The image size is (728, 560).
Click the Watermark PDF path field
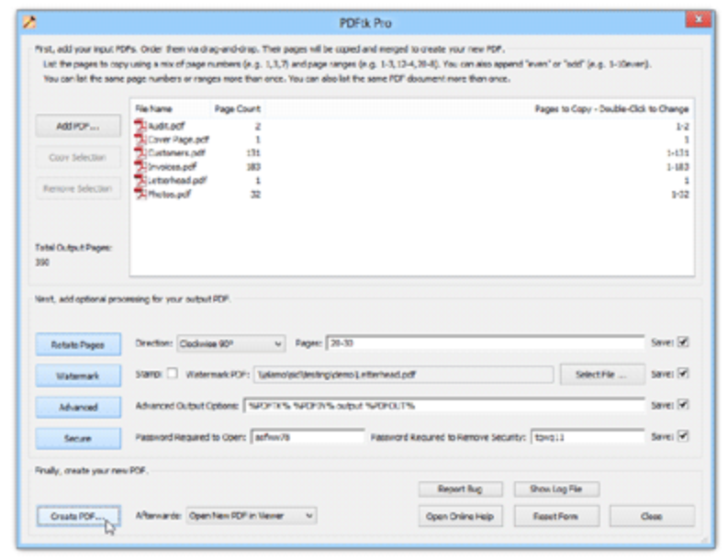(x=403, y=375)
